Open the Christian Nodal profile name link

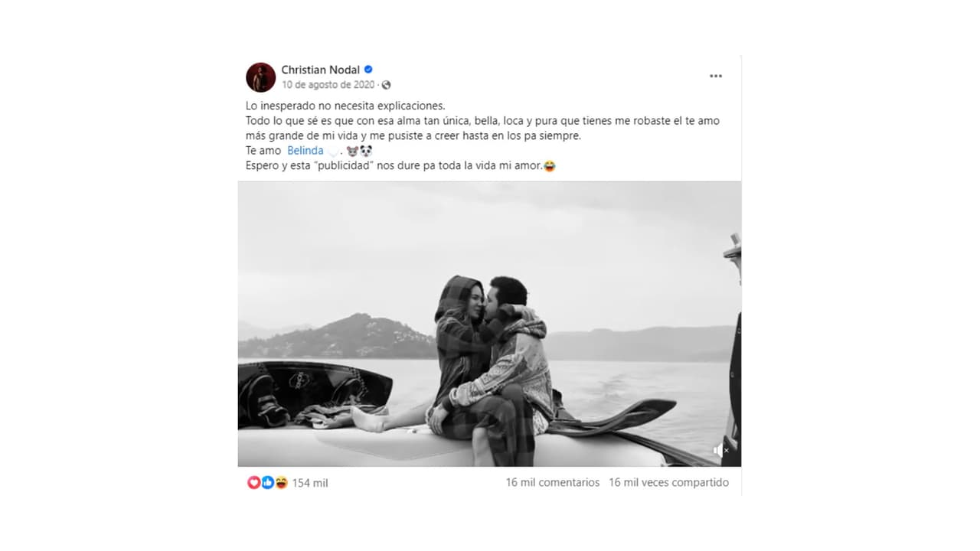320,70
